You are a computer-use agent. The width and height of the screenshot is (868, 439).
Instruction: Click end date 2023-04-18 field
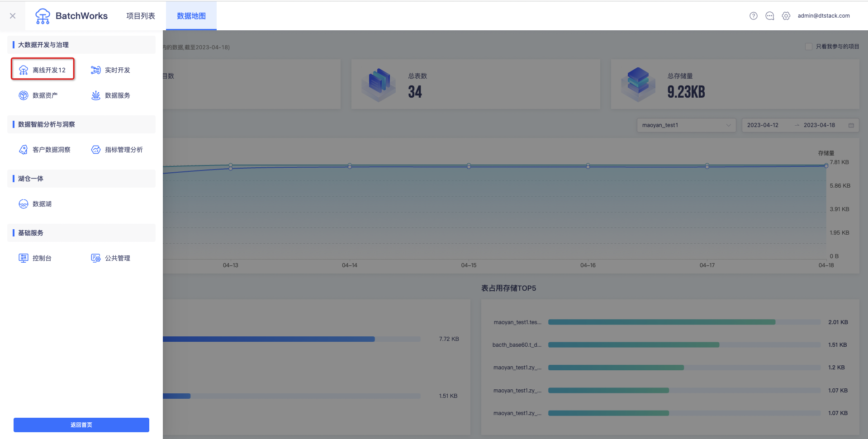[819, 125]
